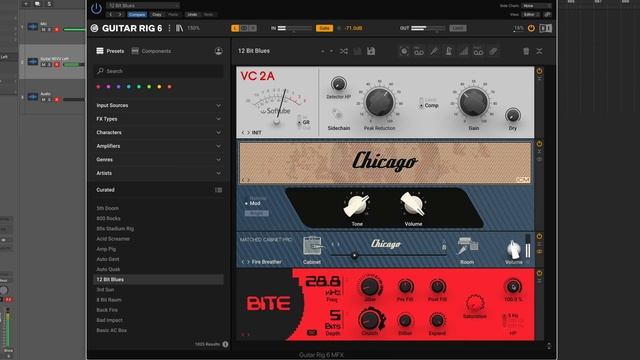Image resolution: width=640 pixels, height=360 pixels.
Task: Expand the FX Types filter
Action: click(x=159, y=119)
